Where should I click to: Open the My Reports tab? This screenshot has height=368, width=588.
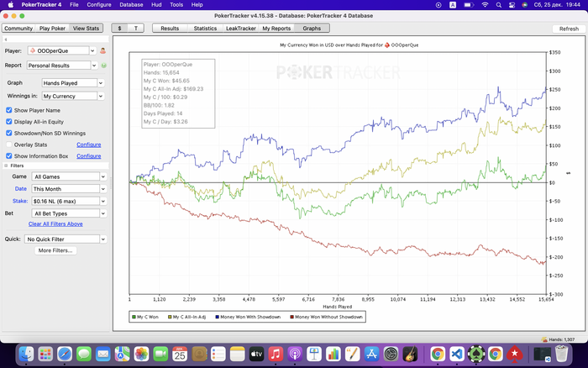[x=276, y=28]
